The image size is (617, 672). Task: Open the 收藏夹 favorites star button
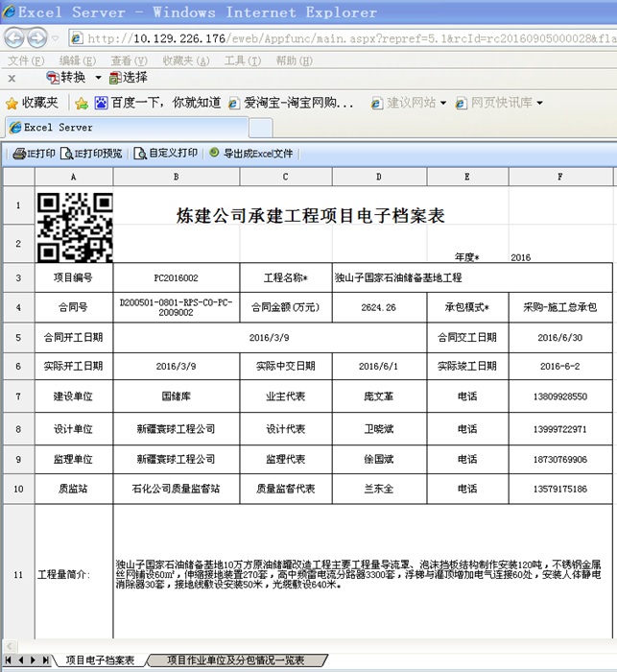click(x=32, y=103)
